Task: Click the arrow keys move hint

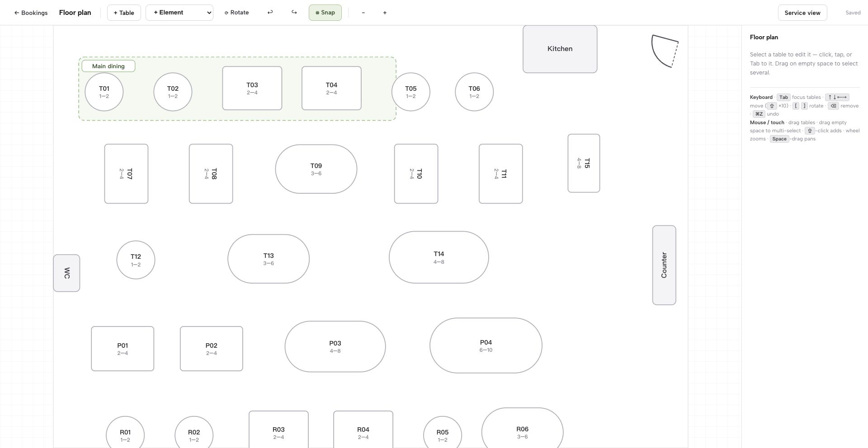Action: (837, 97)
